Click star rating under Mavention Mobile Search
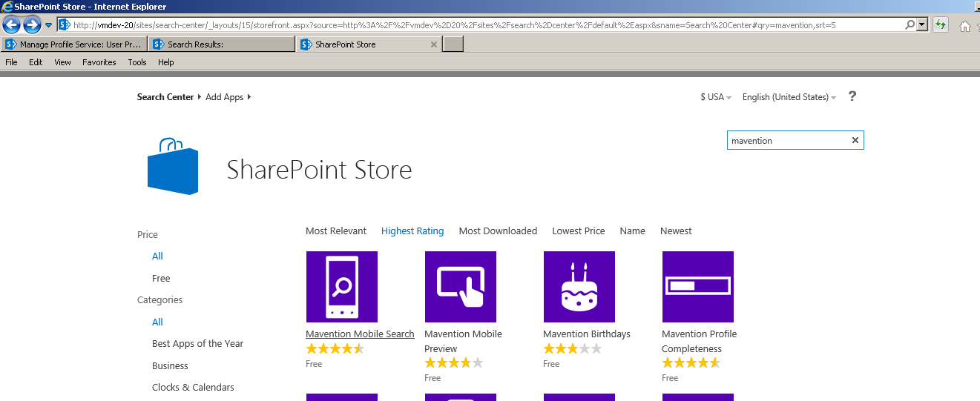 pos(335,349)
